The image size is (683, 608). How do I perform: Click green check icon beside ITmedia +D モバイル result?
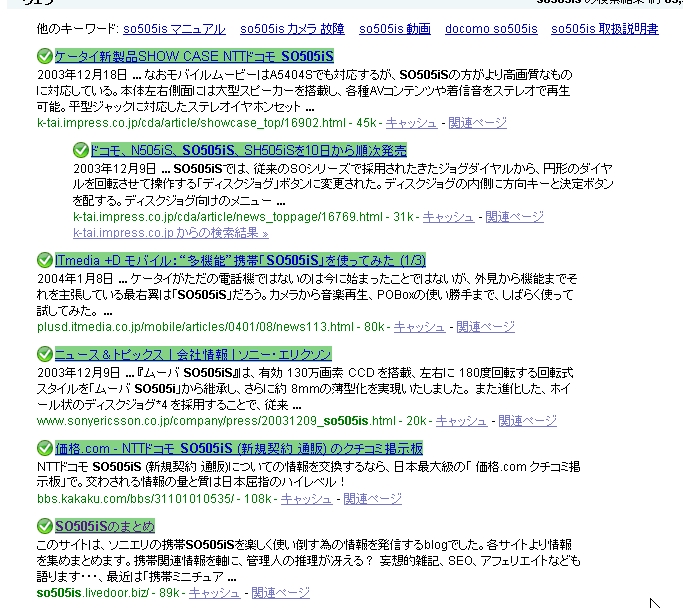44,260
